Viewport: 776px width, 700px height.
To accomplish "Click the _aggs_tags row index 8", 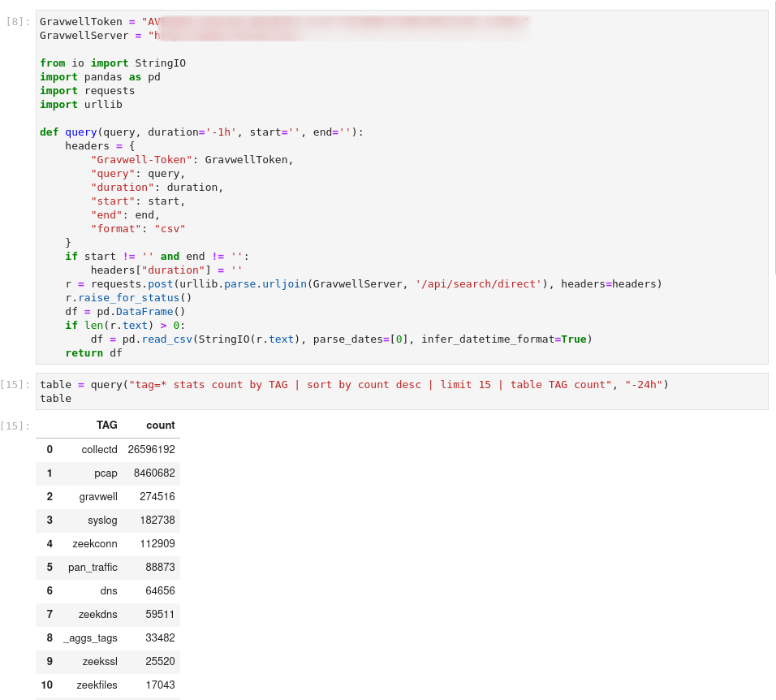I will [49, 637].
